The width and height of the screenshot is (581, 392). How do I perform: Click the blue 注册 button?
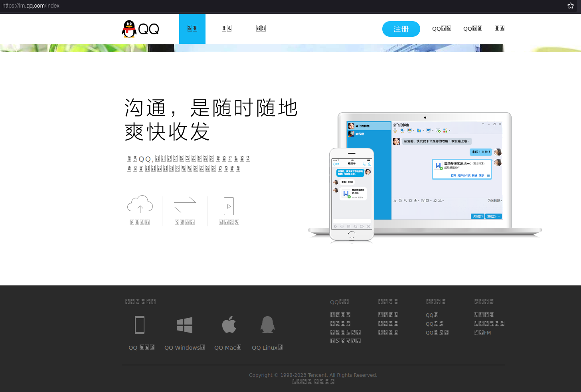point(401,29)
